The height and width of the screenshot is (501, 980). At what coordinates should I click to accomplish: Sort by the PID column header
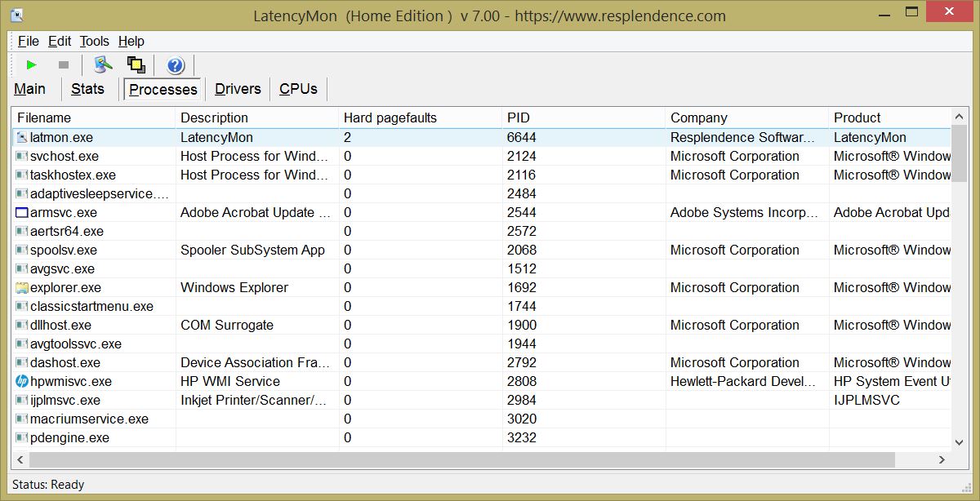pos(584,117)
